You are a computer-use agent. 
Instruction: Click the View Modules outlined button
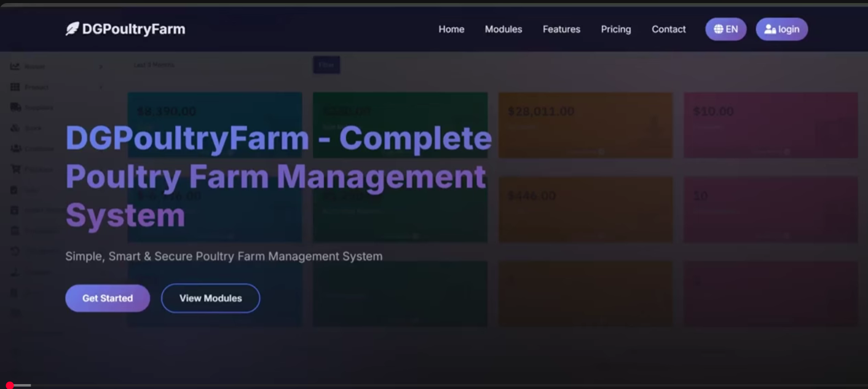(210, 298)
